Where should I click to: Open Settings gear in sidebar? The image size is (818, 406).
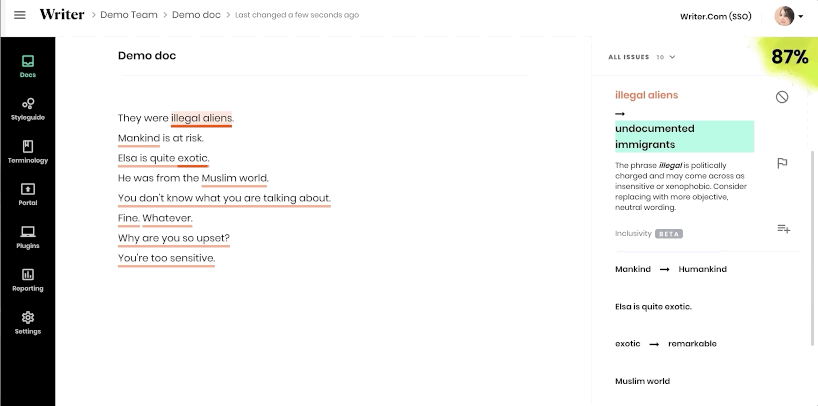coord(28,322)
